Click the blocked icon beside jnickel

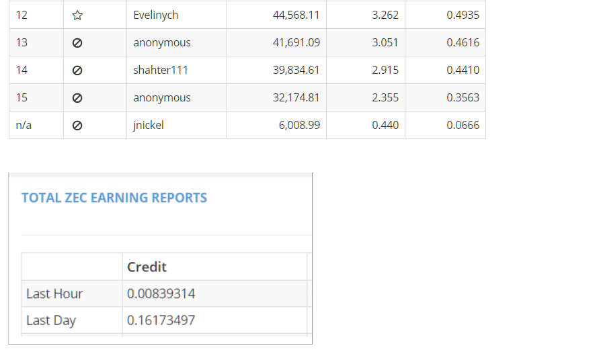pos(77,126)
